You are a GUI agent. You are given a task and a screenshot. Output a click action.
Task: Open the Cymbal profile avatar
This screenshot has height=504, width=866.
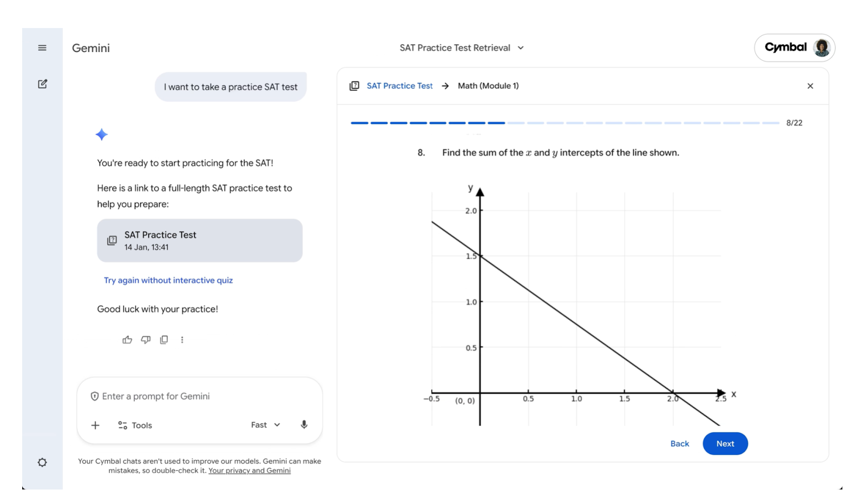pos(821,48)
